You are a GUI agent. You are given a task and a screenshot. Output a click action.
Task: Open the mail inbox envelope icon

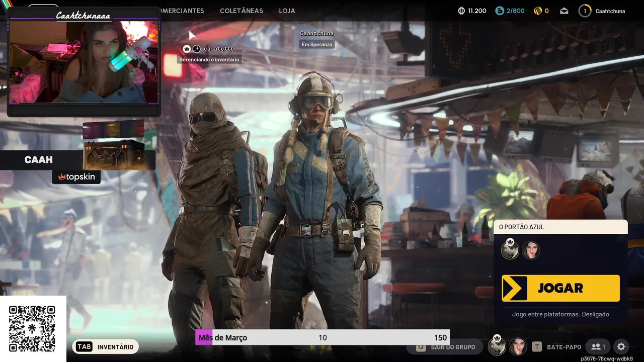pos(564,11)
